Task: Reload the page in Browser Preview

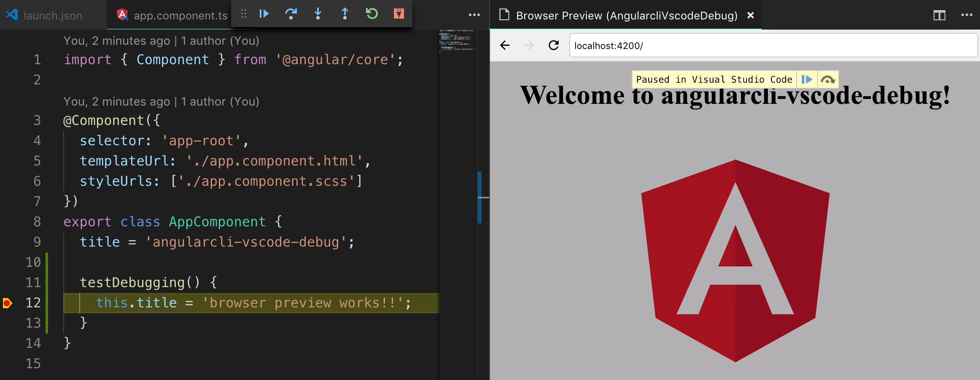Action: [x=554, y=46]
